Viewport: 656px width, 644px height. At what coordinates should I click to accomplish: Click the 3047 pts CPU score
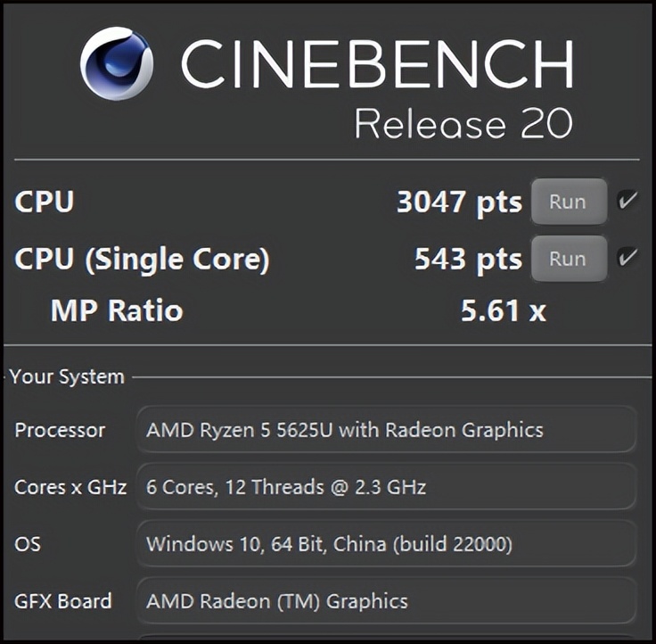click(458, 202)
